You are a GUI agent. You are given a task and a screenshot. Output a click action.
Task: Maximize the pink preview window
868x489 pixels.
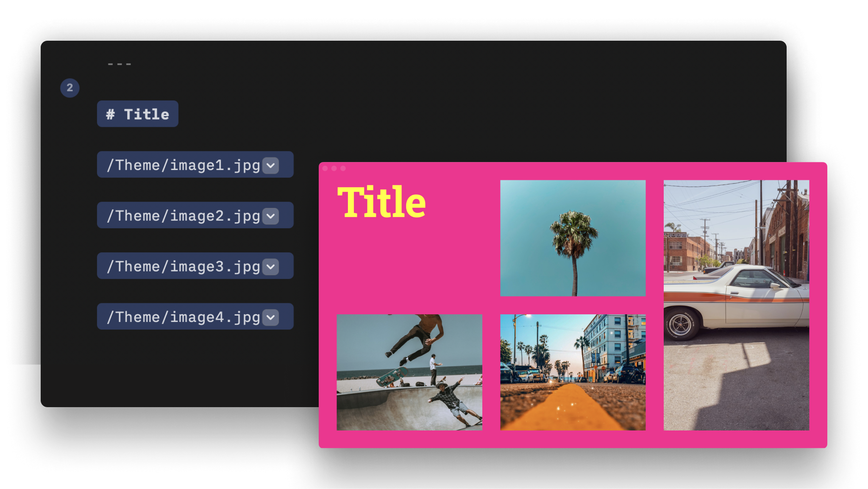pyautogui.click(x=343, y=168)
